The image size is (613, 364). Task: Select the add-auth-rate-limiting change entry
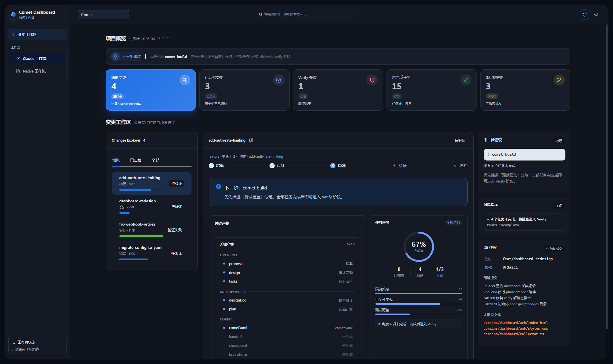click(x=151, y=183)
